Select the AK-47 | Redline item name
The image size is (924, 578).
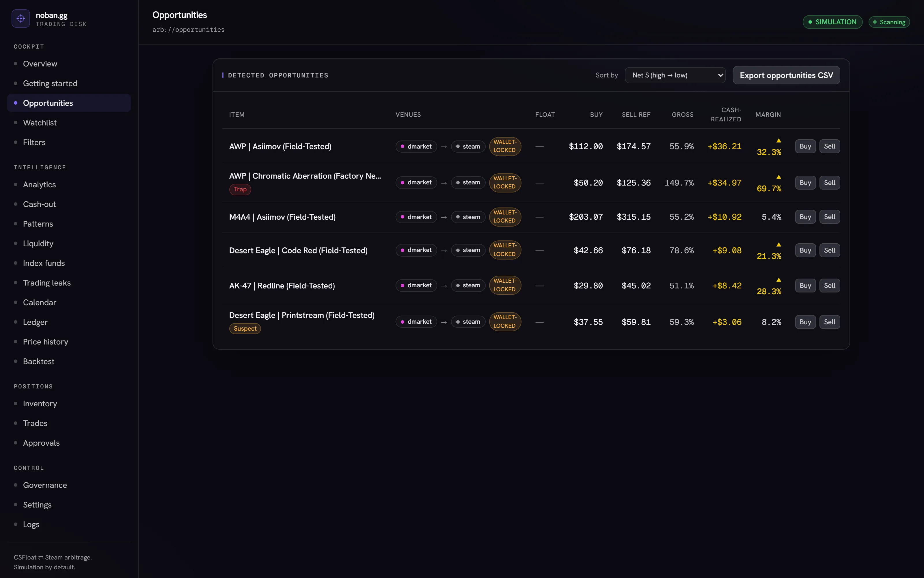[x=282, y=286]
